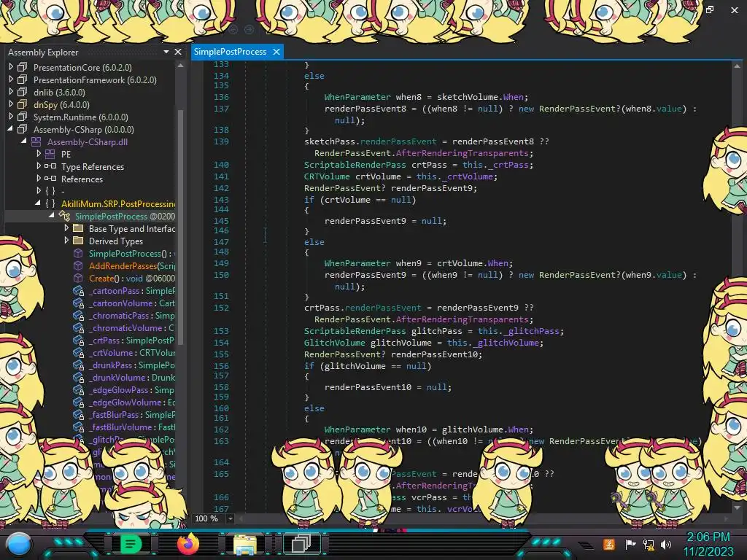Expand the Derived Types folder
The height and width of the screenshot is (560, 747).
(66, 241)
